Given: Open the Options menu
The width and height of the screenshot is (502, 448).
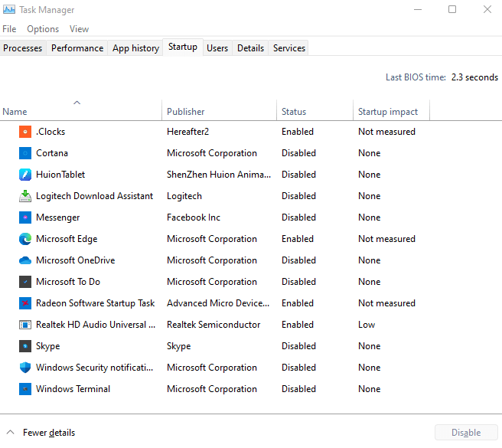Looking at the screenshot, I should (x=43, y=29).
